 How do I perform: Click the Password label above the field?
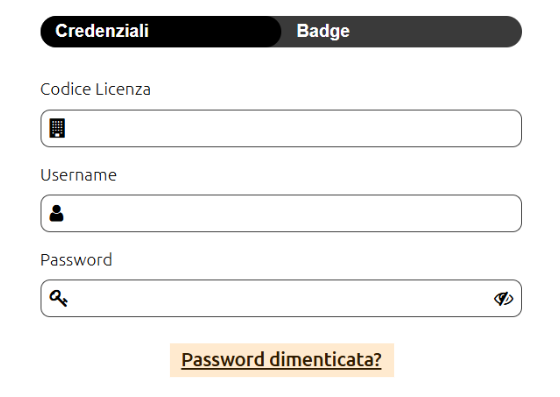tap(76, 260)
